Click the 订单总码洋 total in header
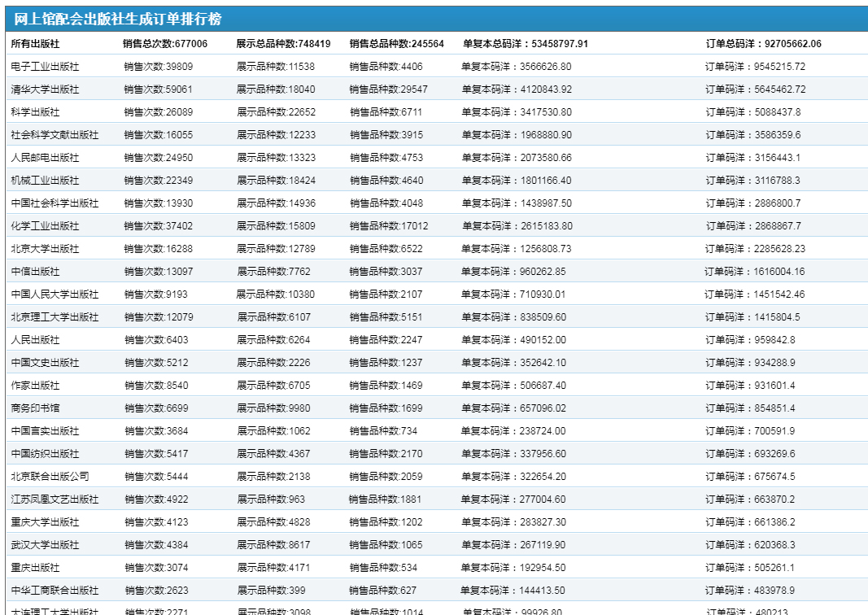 [763, 44]
